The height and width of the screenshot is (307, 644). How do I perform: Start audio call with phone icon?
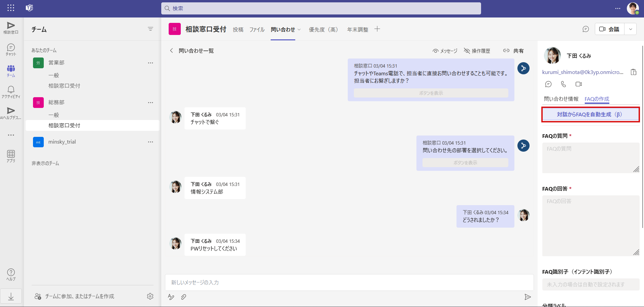564,84
